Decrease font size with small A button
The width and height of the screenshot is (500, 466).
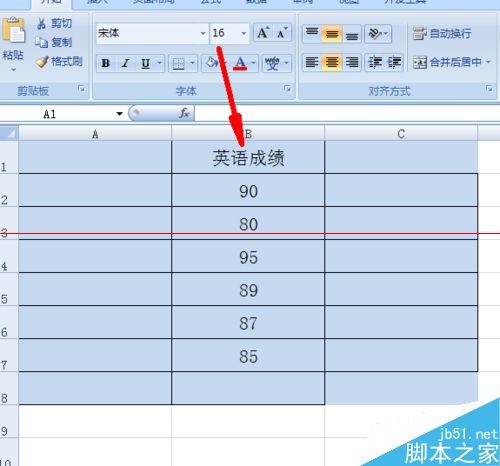pos(282,33)
